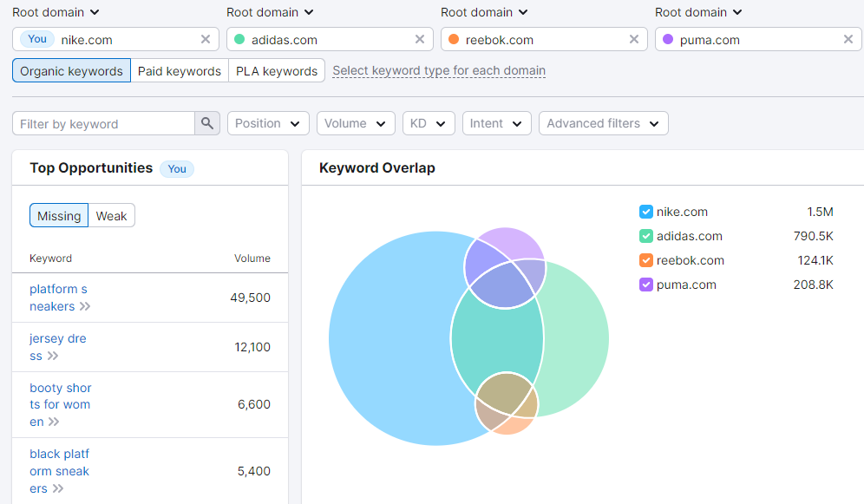Select the Missing opportunities tab
Image resolution: width=864 pixels, height=504 pixels.
[x=59, y=215]
